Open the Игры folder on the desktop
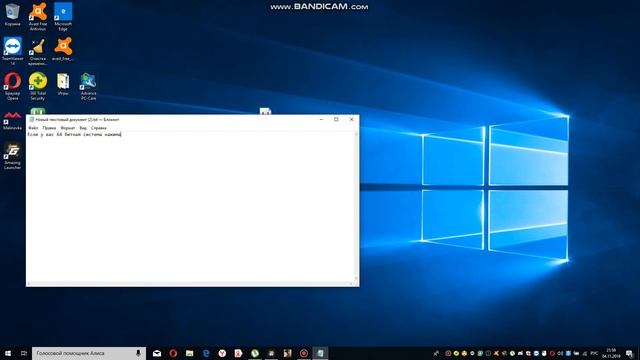640x360 pixels. [63, 83]
